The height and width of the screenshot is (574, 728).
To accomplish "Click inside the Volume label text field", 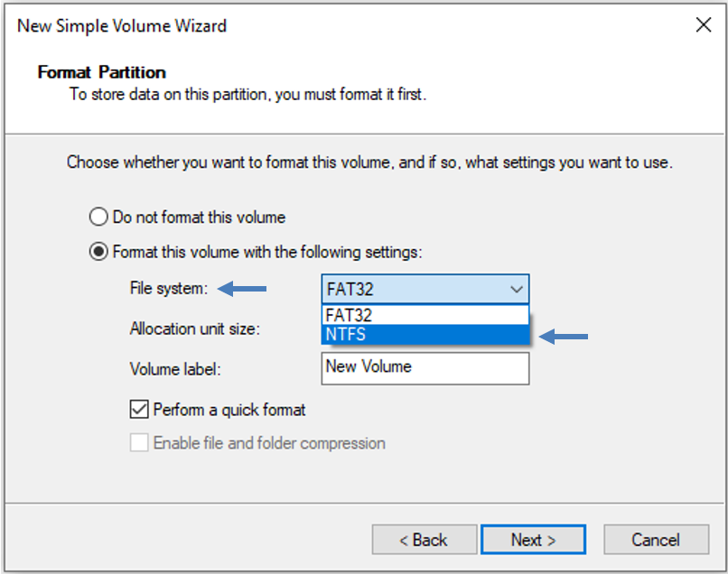I will [x=425, y=368].
